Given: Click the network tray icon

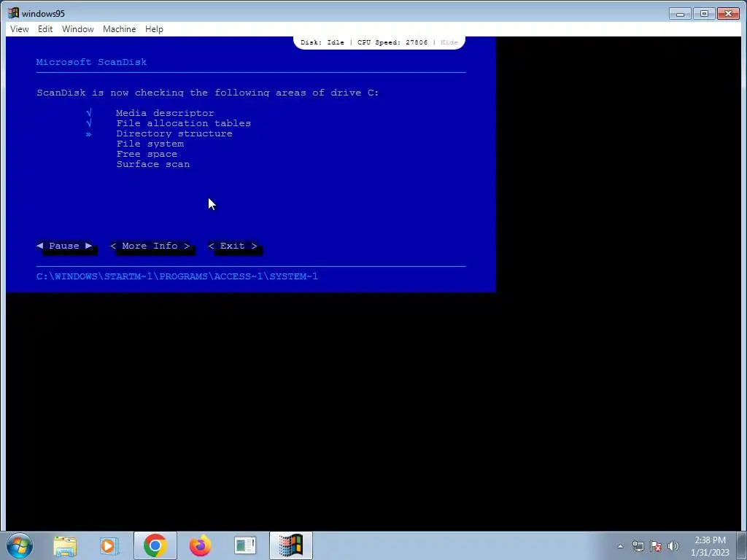Looking at the screenshot, I should click(x=638, y=546).
